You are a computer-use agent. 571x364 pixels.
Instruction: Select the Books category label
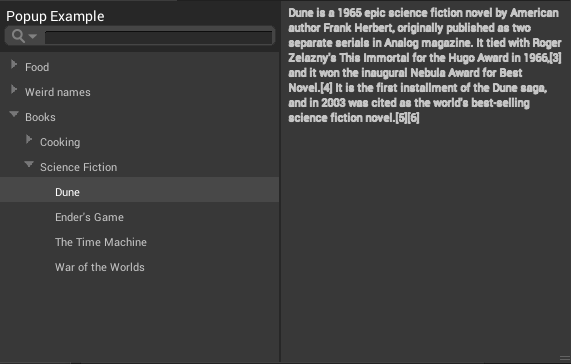(x=40, y=117)
